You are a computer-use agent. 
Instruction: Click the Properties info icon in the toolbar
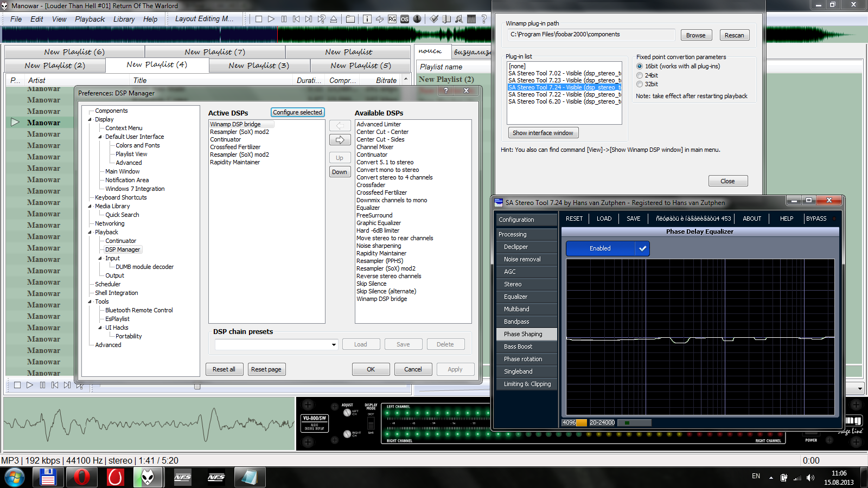pyautogui.click(x=367, y=19)
